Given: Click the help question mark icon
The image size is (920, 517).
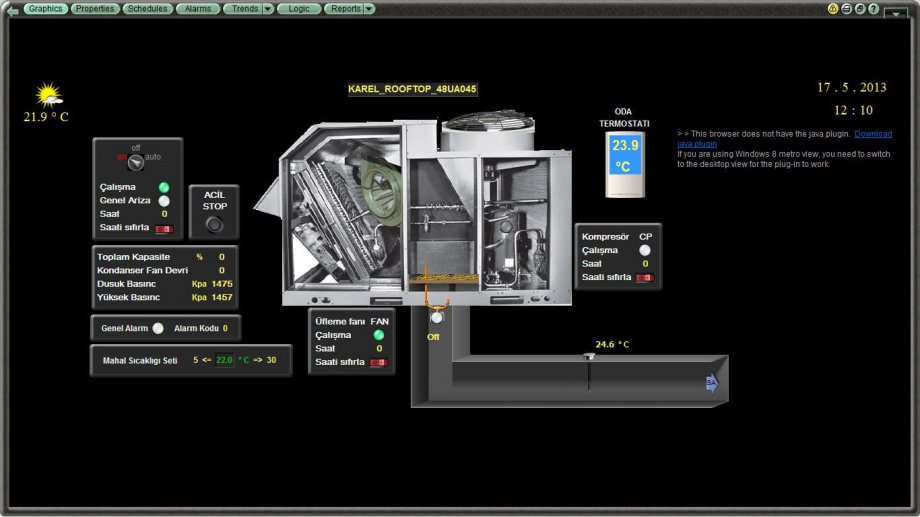Looking at the screenshot, I should coord(873,8).
